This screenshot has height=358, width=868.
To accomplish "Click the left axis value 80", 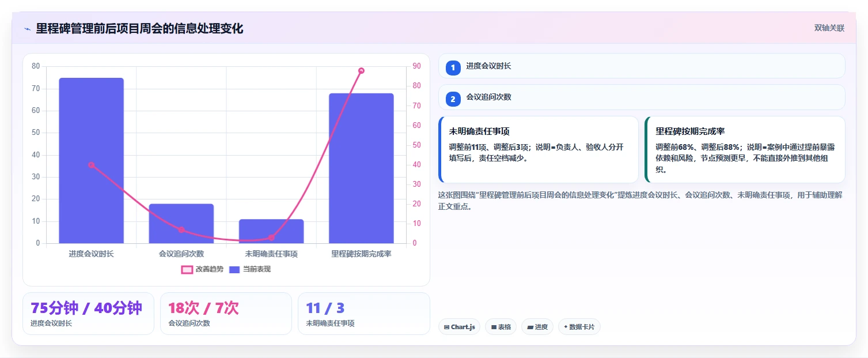I will point(36,66).
